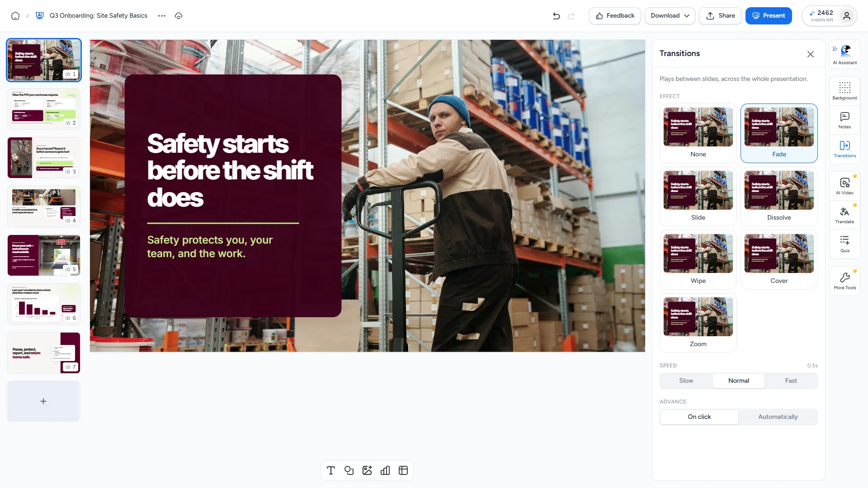
Task: Set transition speed to Slow
Action: coord(686,380)
